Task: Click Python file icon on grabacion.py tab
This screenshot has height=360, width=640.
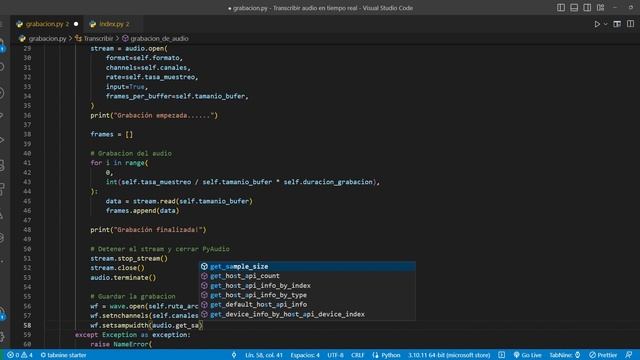Action: click(19, 24)
